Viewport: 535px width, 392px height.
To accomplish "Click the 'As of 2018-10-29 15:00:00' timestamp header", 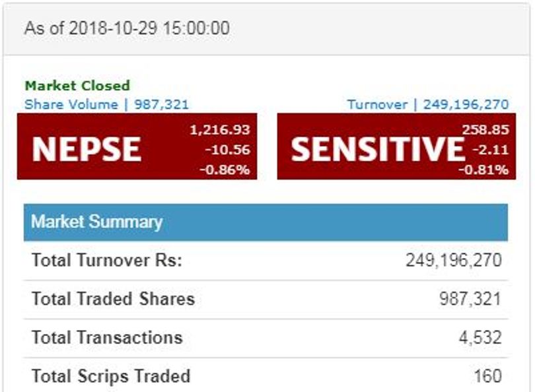I will pos(127,28).
